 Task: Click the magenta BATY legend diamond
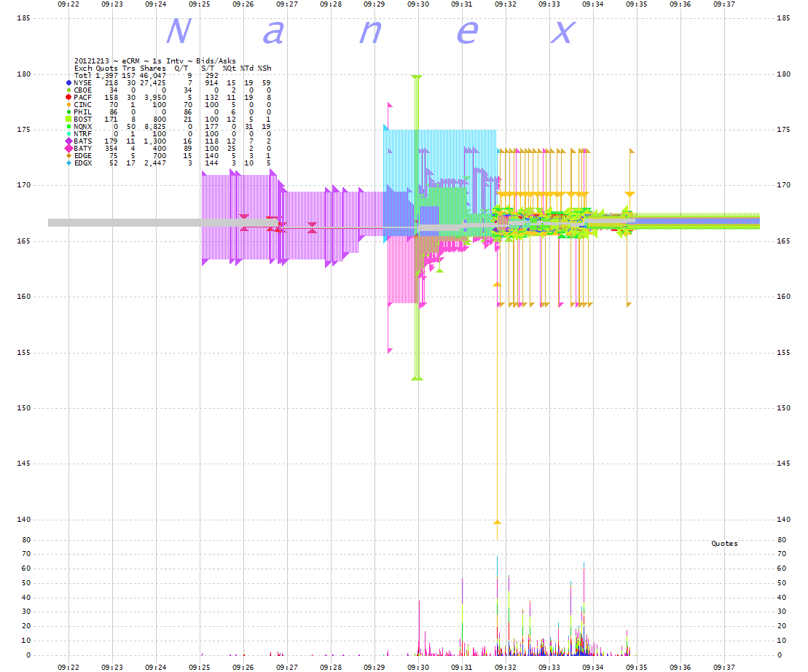[x=68, y=149]
